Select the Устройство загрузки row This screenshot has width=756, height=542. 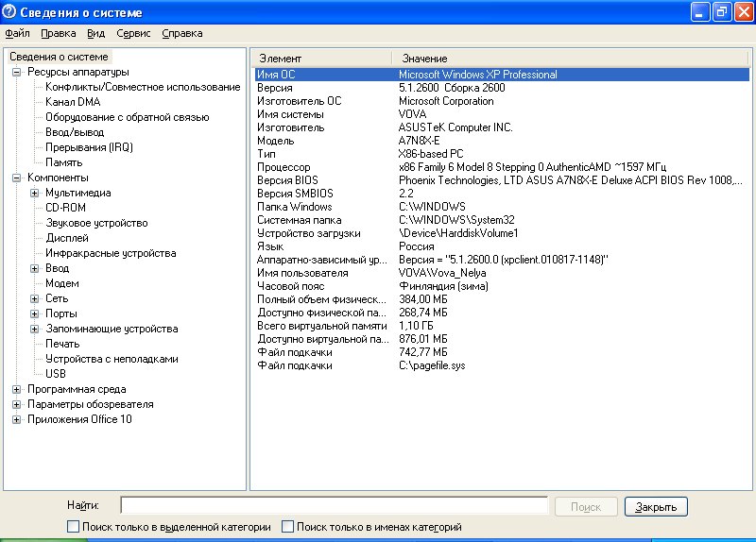[502, 233]
